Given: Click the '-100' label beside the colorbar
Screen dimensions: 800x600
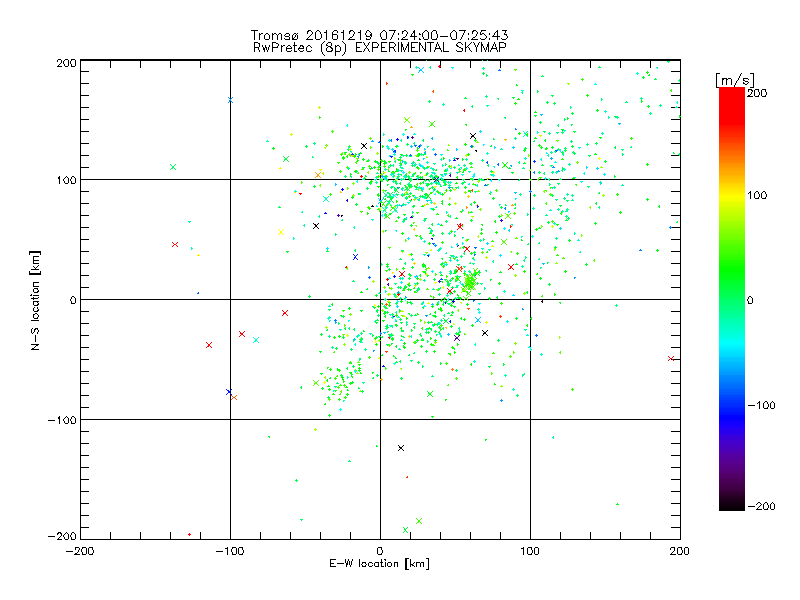Looking at the screenshot, I should 761,406.
